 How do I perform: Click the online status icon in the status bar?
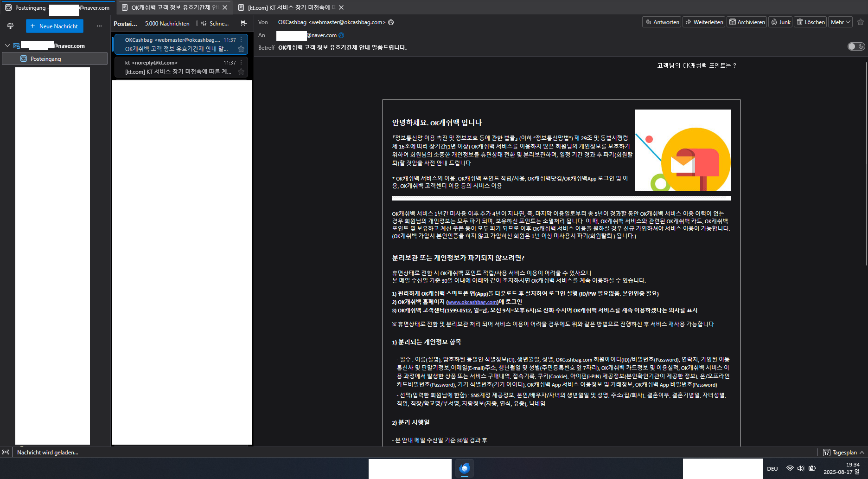click(6, 452)
